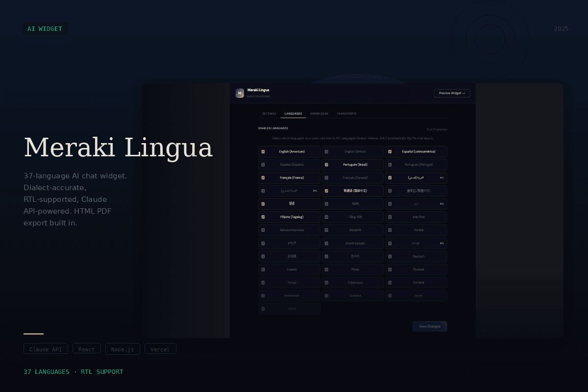Viewport: 588px width, 392px height.
Task: Check the Yorùbá checkbox
Action: point(390,230)
